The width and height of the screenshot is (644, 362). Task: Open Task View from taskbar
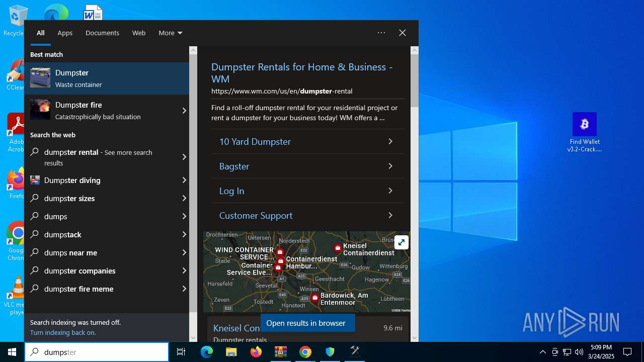point(181,352)
